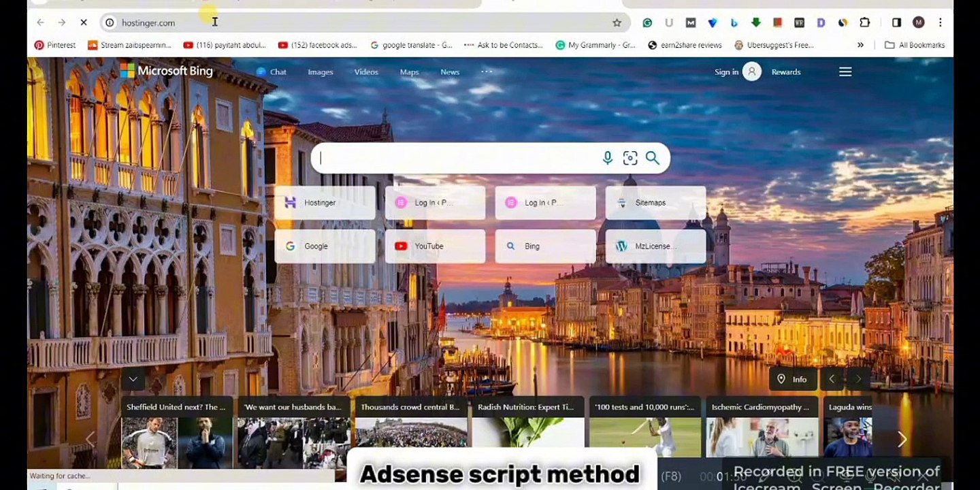Image resolution: width=980 pixels, height=490 pixels.
Task: Switch to Bing Maps
Action: tap(409, 71)
